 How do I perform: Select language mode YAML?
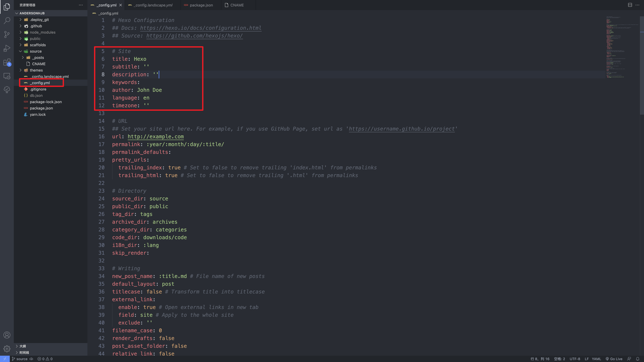596,359
